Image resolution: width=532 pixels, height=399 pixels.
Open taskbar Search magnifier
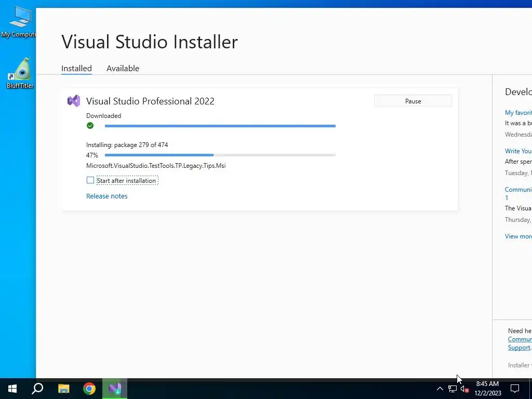click(37, 389)
